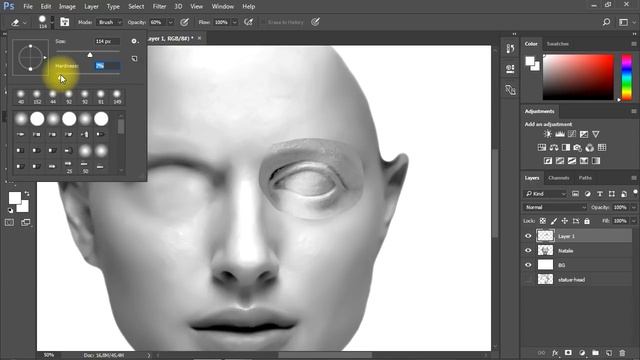Open the Window menu

[222, 7]
